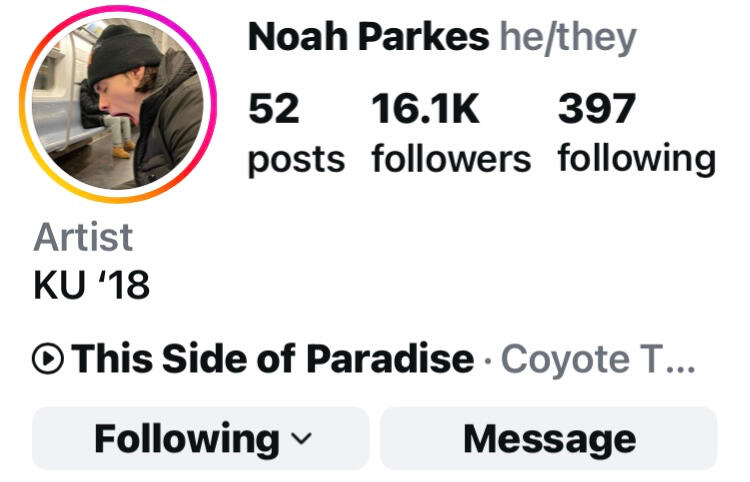
Task: Tap the Artist category label
Action: pos(83,237)
